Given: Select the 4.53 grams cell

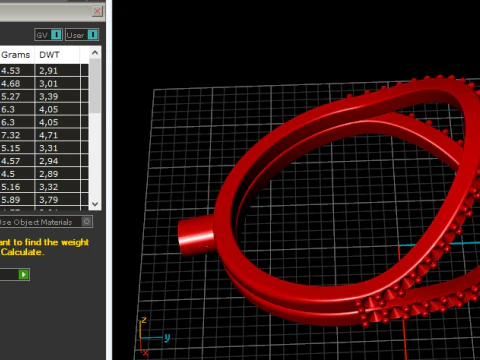Looking at the screenshot, I should coord(17,71).
